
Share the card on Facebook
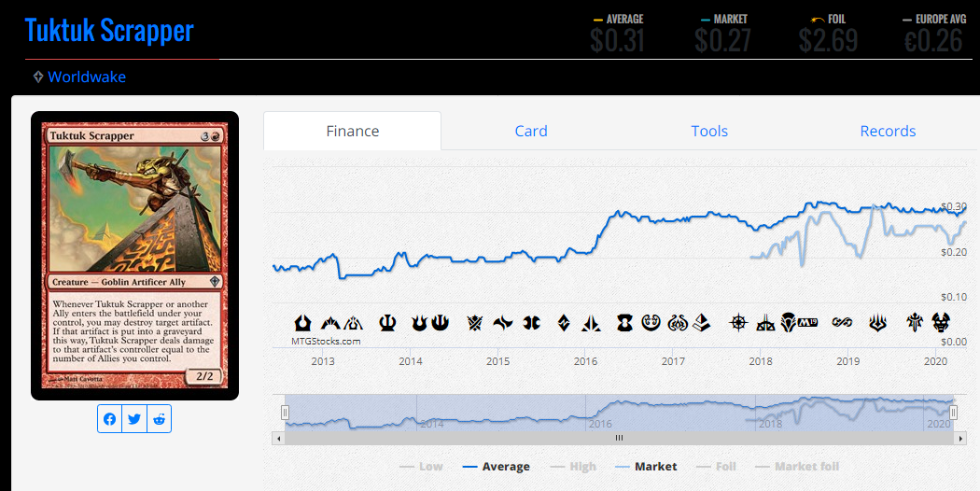click(109, 419)
